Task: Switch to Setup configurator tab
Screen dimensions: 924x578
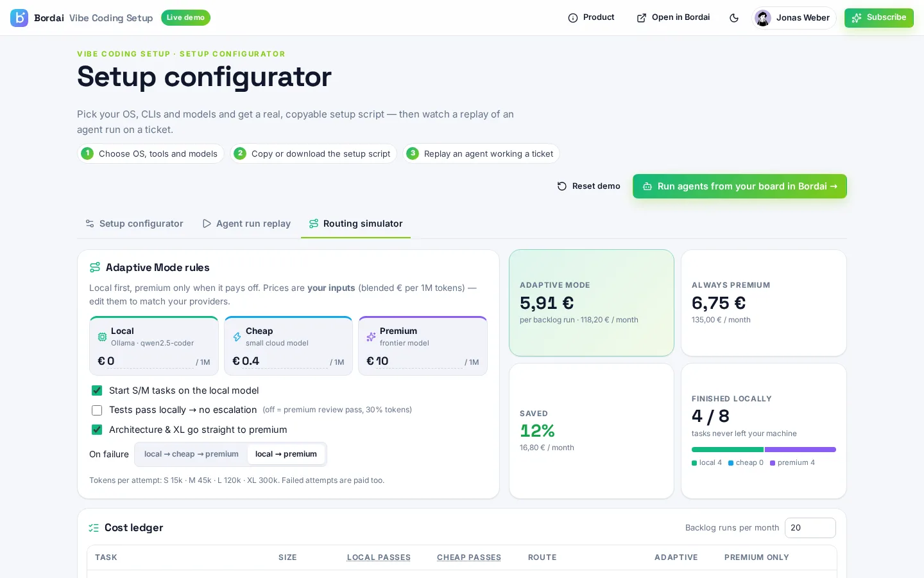Action: pos(134,223)
